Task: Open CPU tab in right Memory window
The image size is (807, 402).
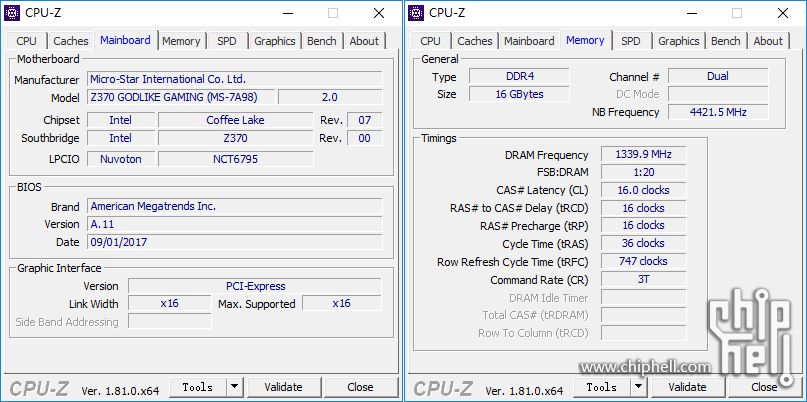Action: click(x=431, y=41)
